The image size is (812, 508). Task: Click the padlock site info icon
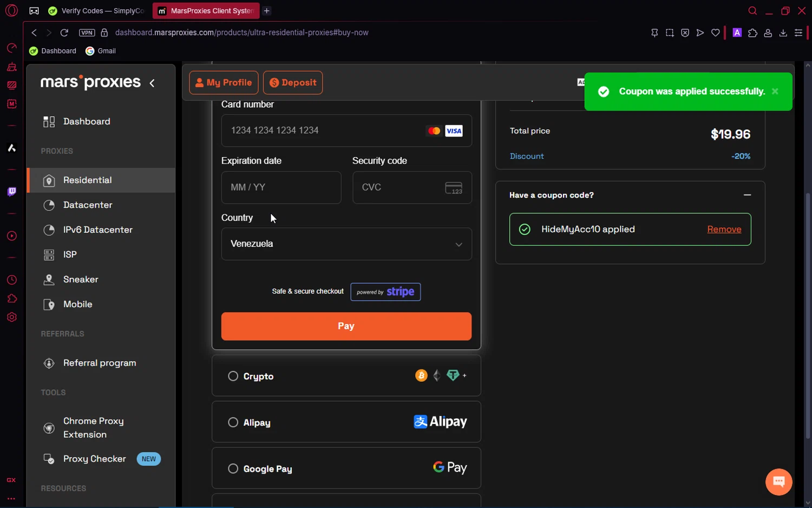click(x=104, y=32)
